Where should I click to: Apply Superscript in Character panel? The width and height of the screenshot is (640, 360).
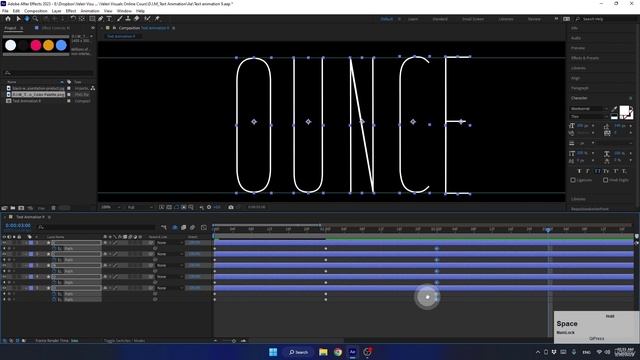(616, 171)
